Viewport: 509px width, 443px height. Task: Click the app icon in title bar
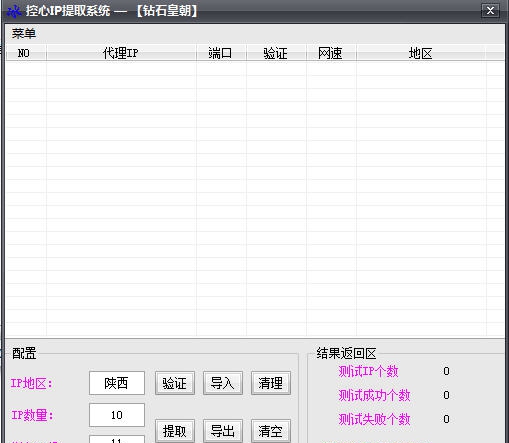tap(14, 12)
